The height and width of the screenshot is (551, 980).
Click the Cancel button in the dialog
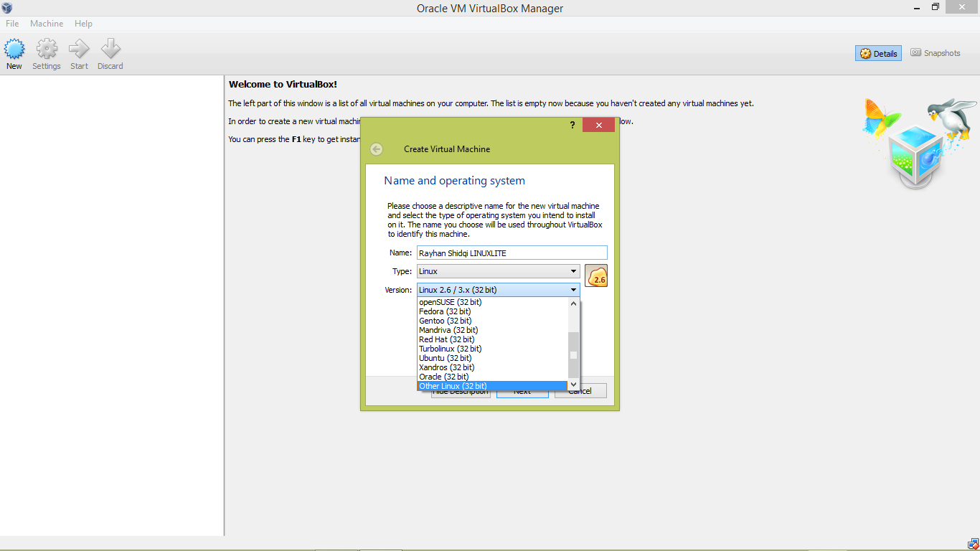pos(580,391)
